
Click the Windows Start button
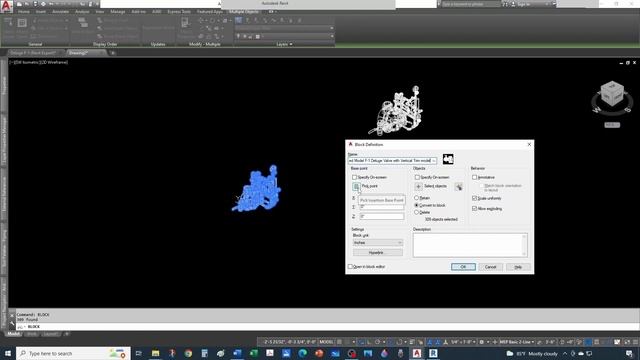tap(8, 353)
